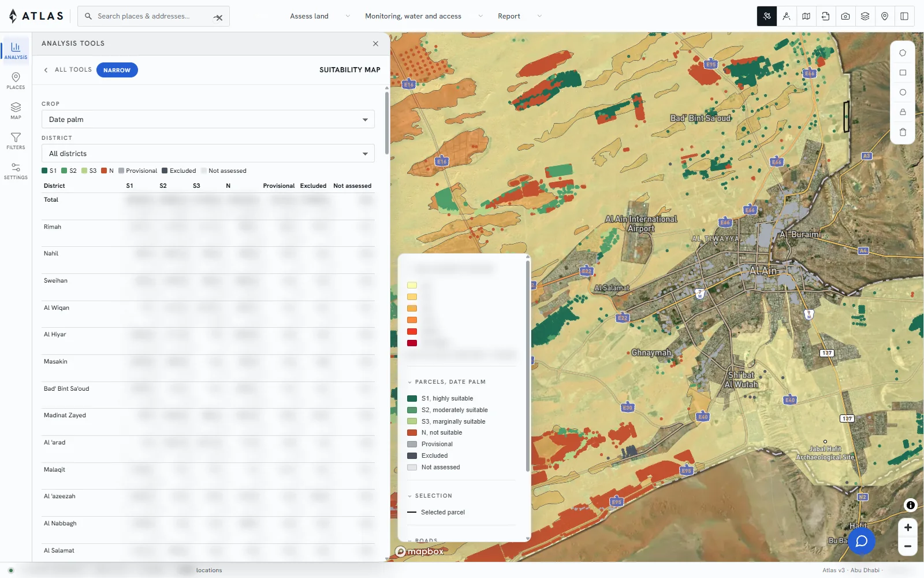The width and height of the screenshot is (924, 578).
Task: Select the Sweihan district row
Action: click(208, 287)
